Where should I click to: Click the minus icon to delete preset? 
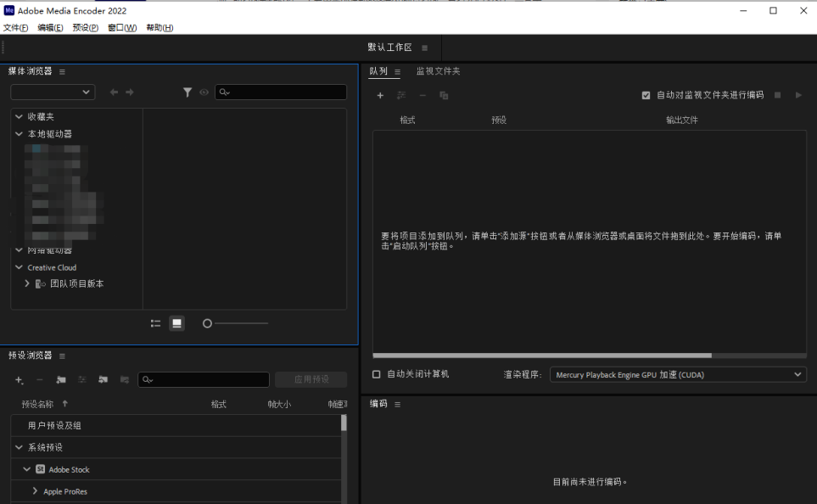pyautogui.click(x=40, y=380)
